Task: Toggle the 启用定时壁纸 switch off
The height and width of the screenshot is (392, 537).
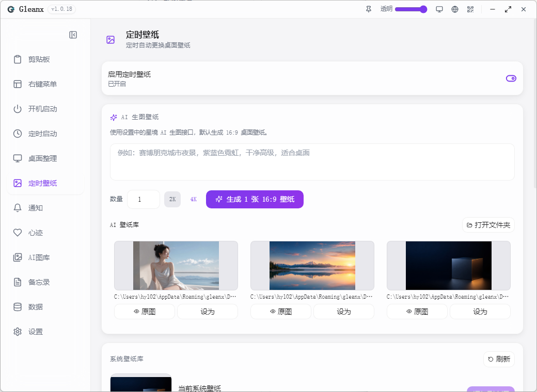Action: (x=511, y=78)
